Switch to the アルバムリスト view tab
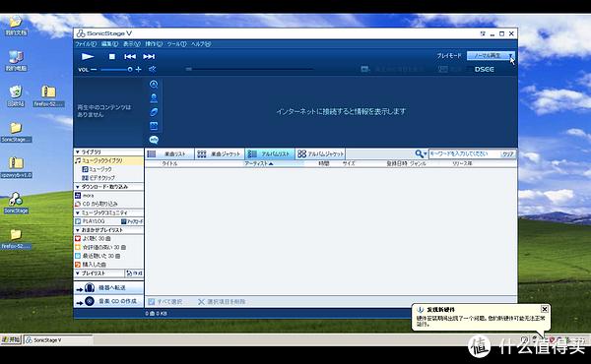Screen dimensions: 591x364 pyautogui.click(x=270, y=153)
